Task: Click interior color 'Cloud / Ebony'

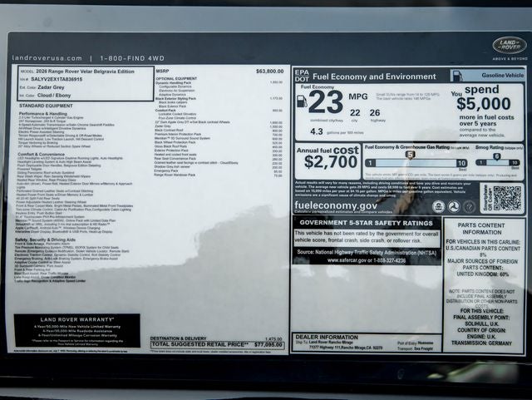Action: [x=54, y=96]
